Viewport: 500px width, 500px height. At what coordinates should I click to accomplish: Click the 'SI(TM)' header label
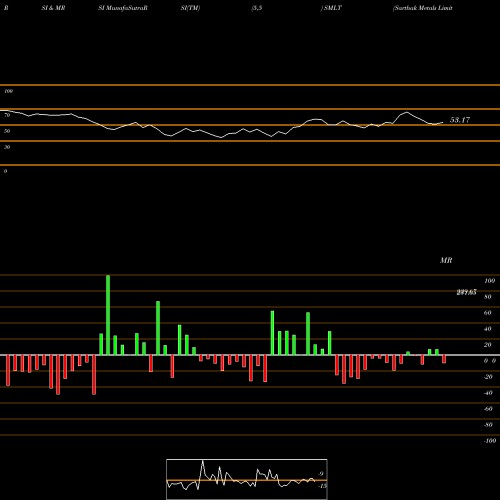tap(190, 8)
